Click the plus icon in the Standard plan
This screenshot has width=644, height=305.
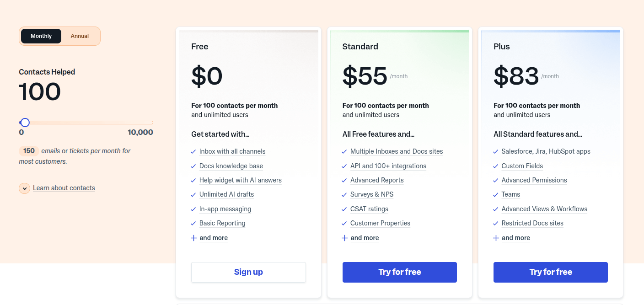344,238
